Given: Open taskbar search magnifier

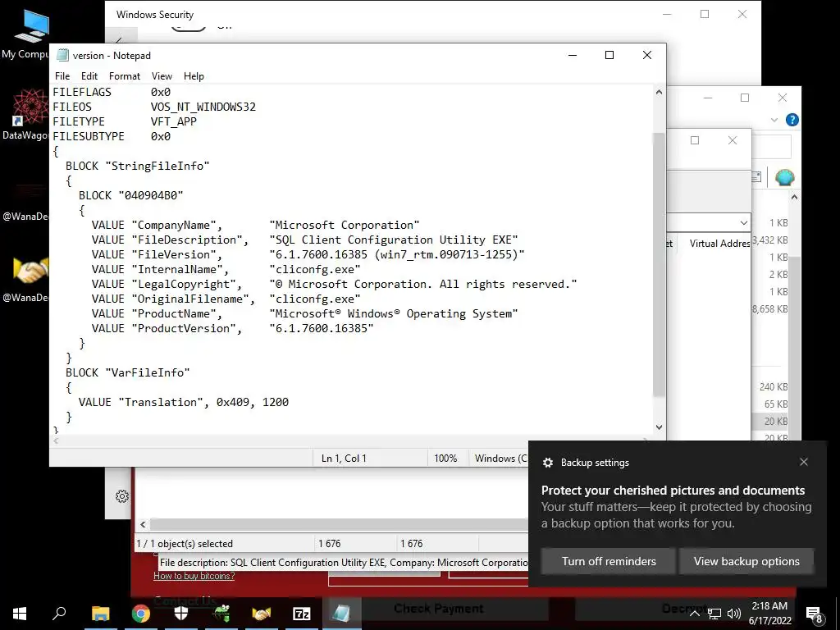Looking at the screenshot, I should tap(59, 612).
